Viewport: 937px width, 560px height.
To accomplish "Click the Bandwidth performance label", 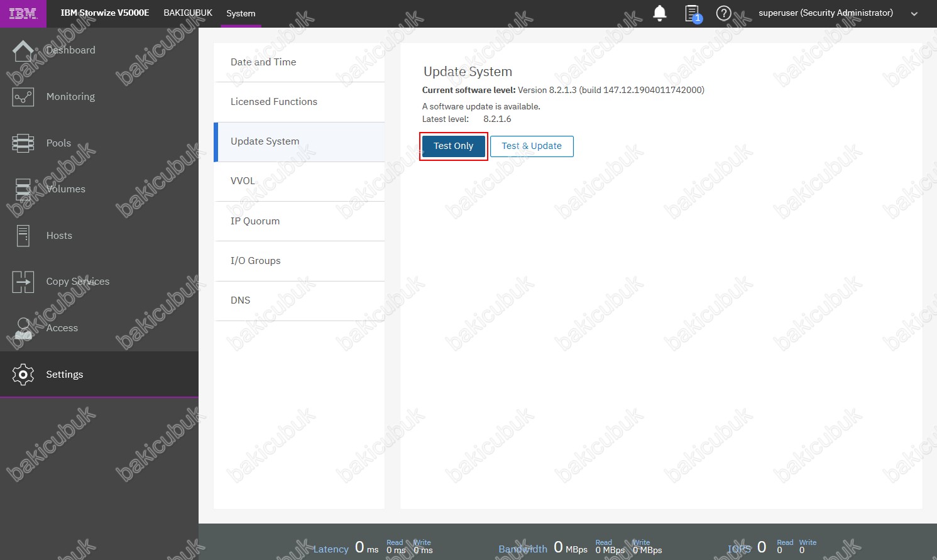I will pyautogui.click(x=523, y=549).
